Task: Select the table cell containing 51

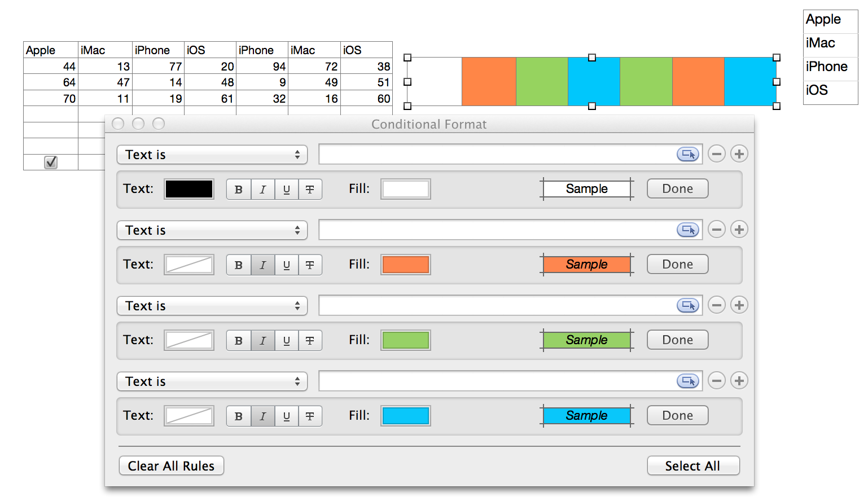Action: tap(367, 82)
